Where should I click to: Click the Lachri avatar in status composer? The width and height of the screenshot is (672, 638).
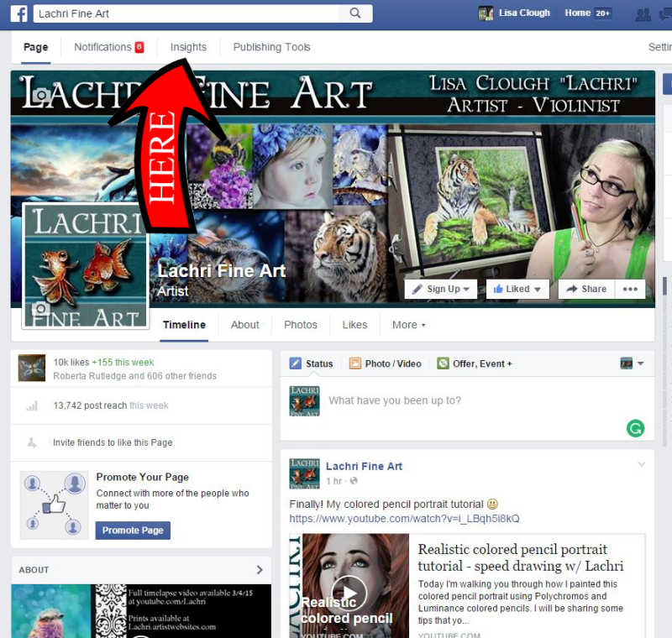pos(304,400)
